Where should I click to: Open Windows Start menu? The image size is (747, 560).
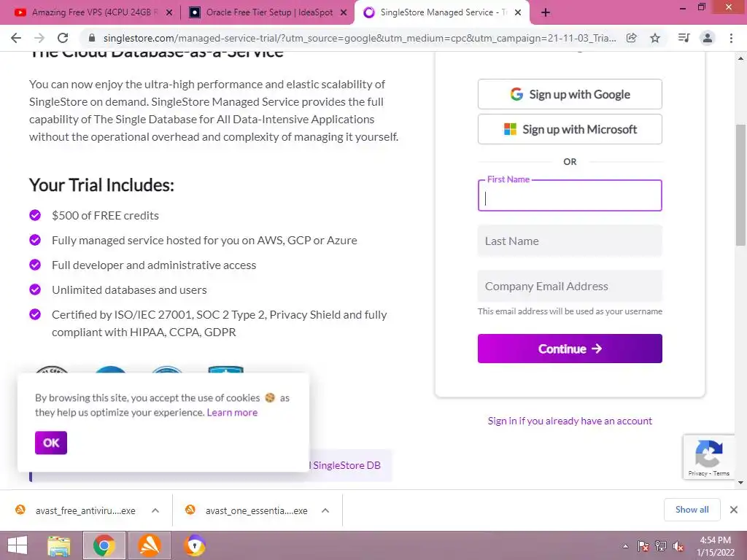(x=18, y=545)
